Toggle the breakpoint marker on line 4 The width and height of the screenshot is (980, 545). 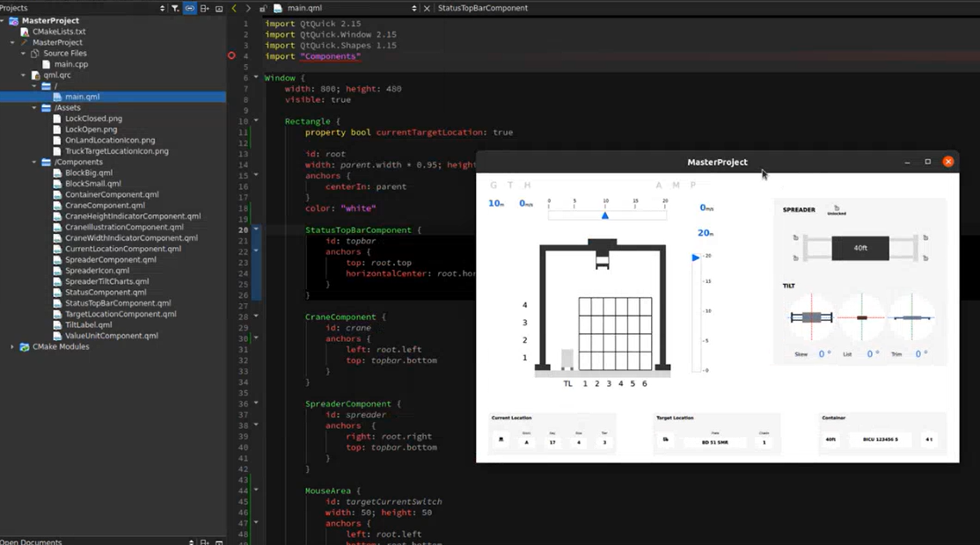point(232,56)
